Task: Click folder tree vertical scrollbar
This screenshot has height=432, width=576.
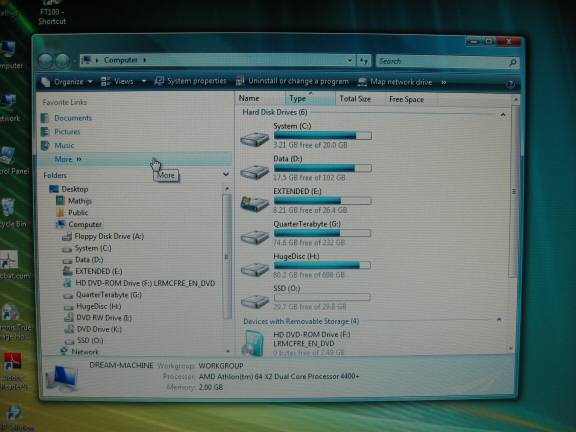Action: coord(227,256)
